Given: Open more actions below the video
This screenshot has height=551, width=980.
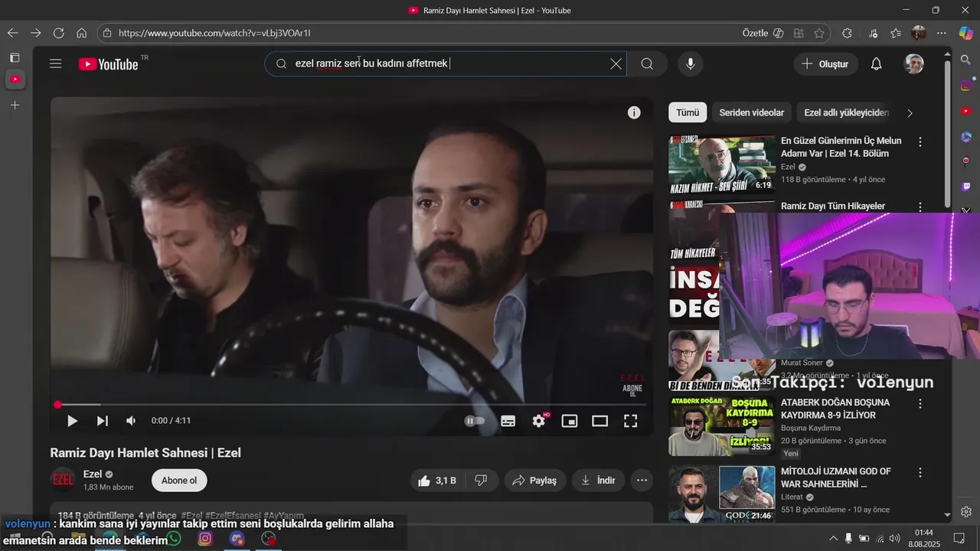Looking at the screenshot, I should [642, 481].
